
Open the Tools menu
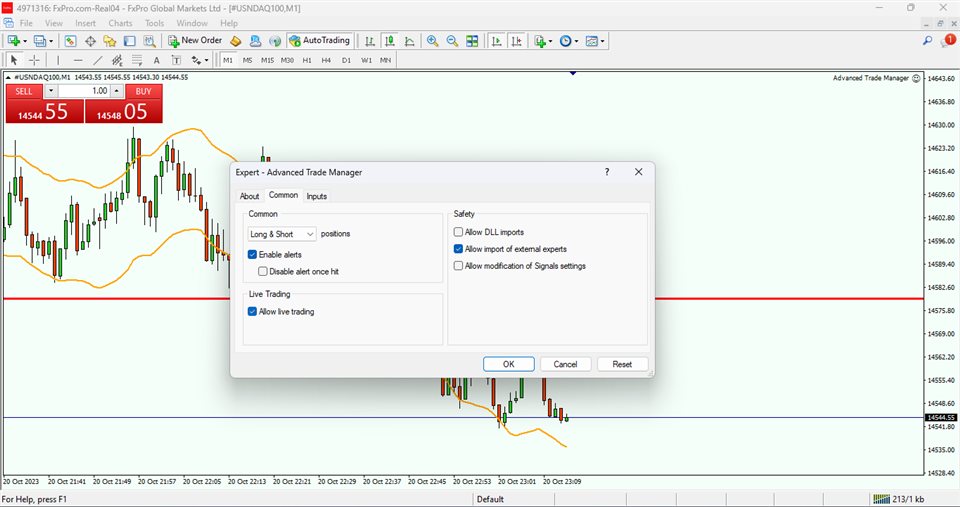pos(154,23)
